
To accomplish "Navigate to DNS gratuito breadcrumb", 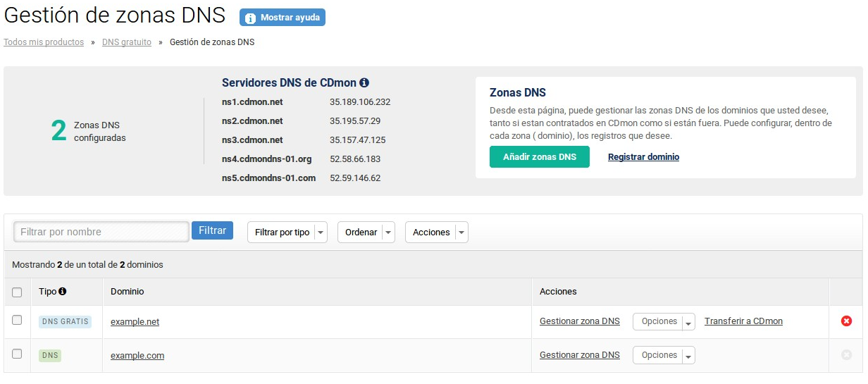I will (x=127, y=42).
